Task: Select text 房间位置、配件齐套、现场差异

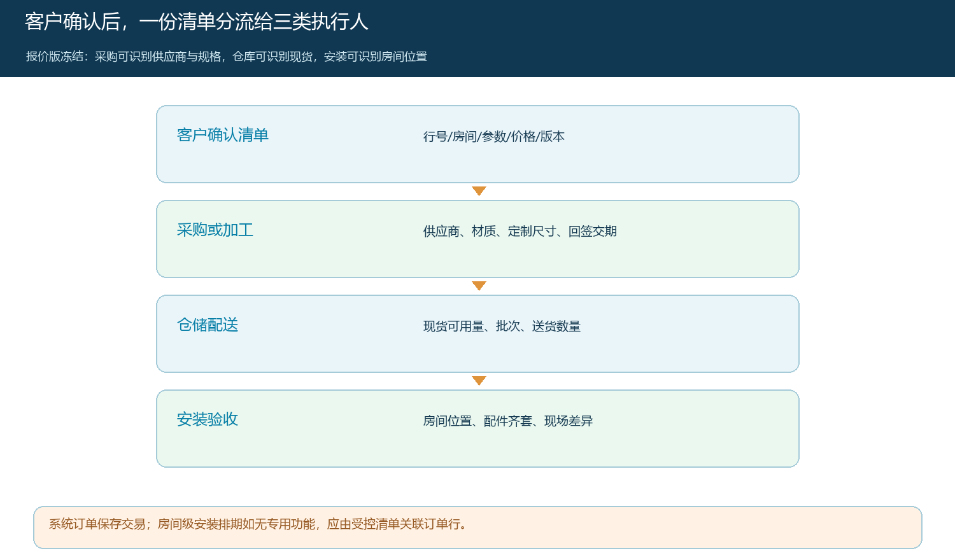Action: coord(508,421)
